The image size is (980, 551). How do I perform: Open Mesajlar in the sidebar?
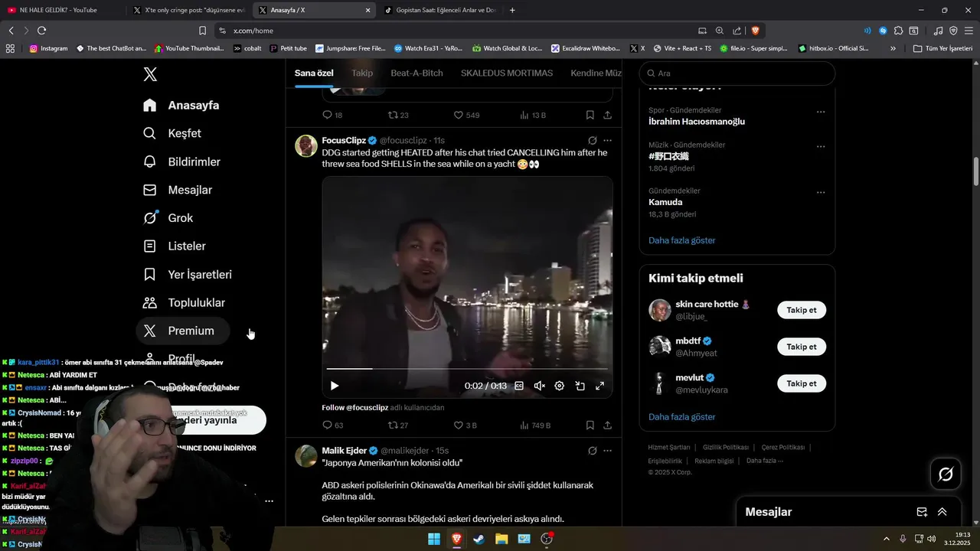pos(178,190)
